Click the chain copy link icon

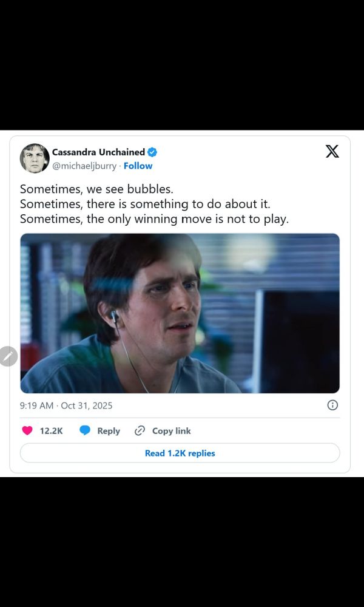coord(140,430)
